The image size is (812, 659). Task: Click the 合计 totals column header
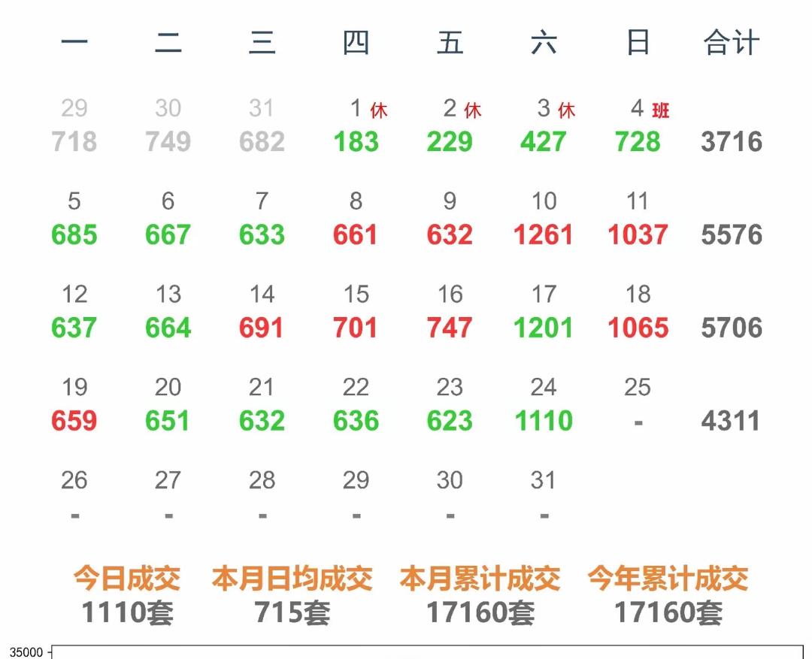coord(730,42)
